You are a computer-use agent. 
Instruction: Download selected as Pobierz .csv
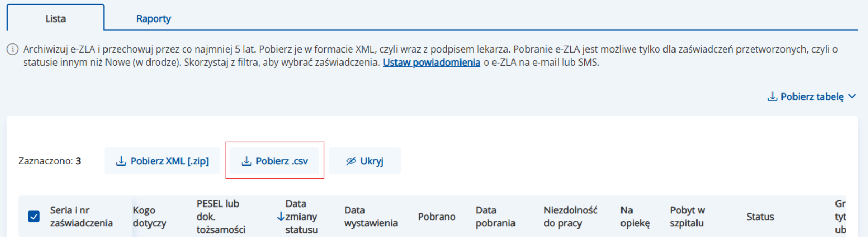(275, 161)
